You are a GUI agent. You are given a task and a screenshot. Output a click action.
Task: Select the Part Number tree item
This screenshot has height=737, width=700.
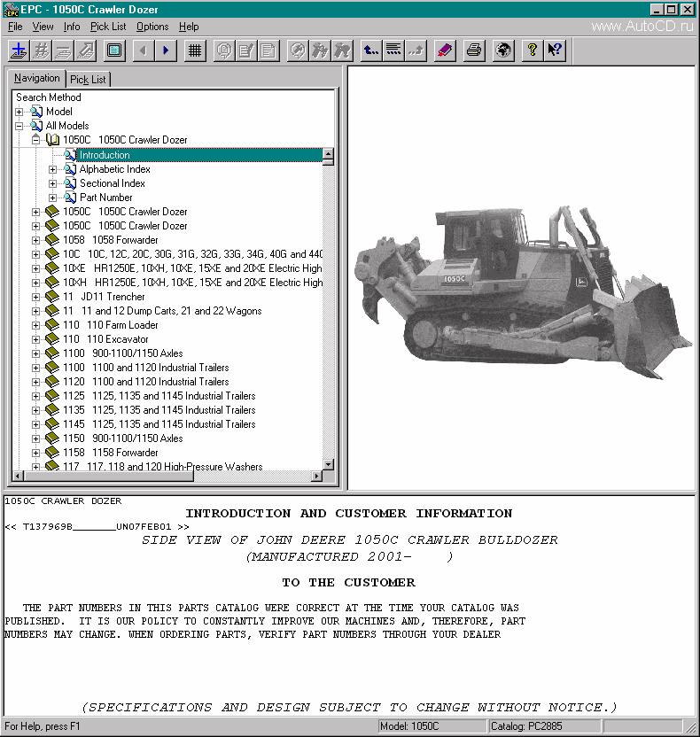[x=105, y=198]
